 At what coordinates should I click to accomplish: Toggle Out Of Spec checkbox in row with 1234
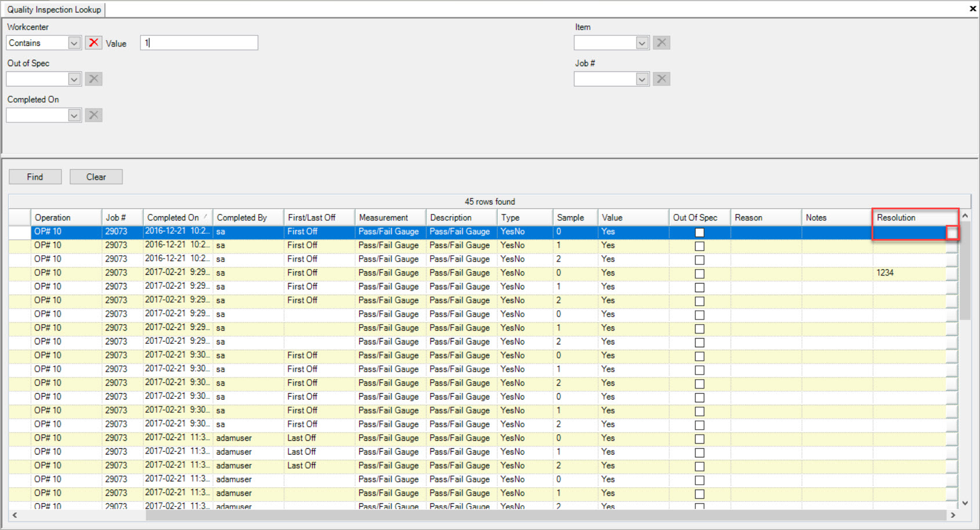pos(700,274)
